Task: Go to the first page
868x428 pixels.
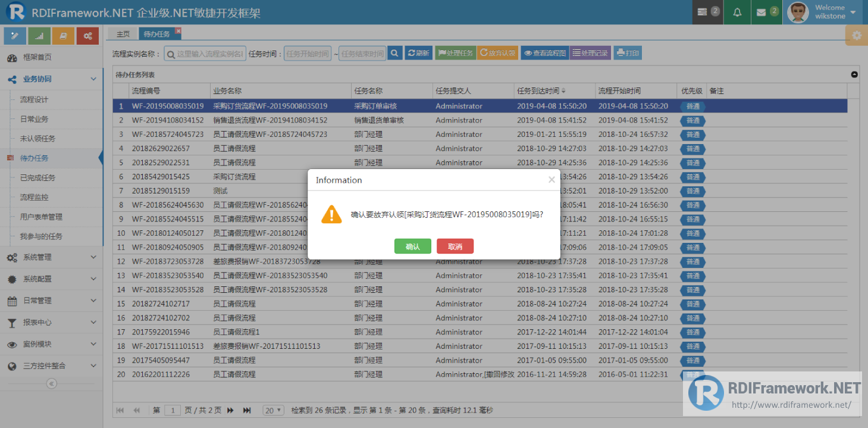Action: pos(120,410)
